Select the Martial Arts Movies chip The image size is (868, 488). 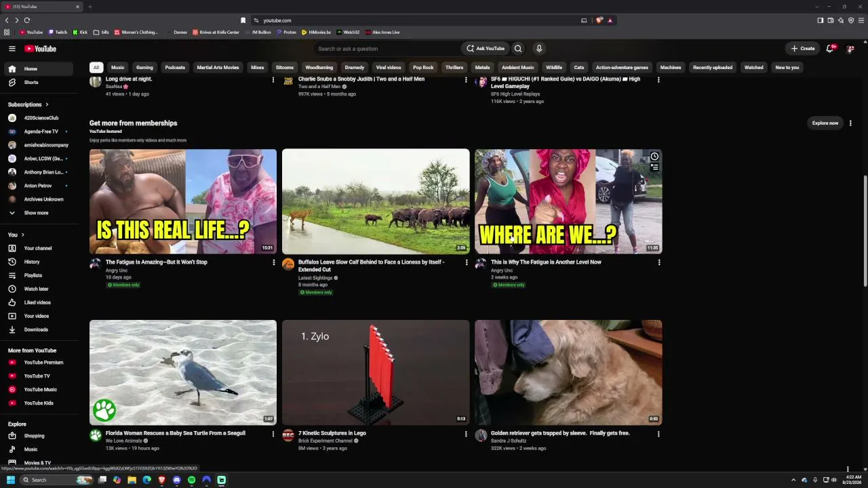pyautogui.click(x=218, y=68)
